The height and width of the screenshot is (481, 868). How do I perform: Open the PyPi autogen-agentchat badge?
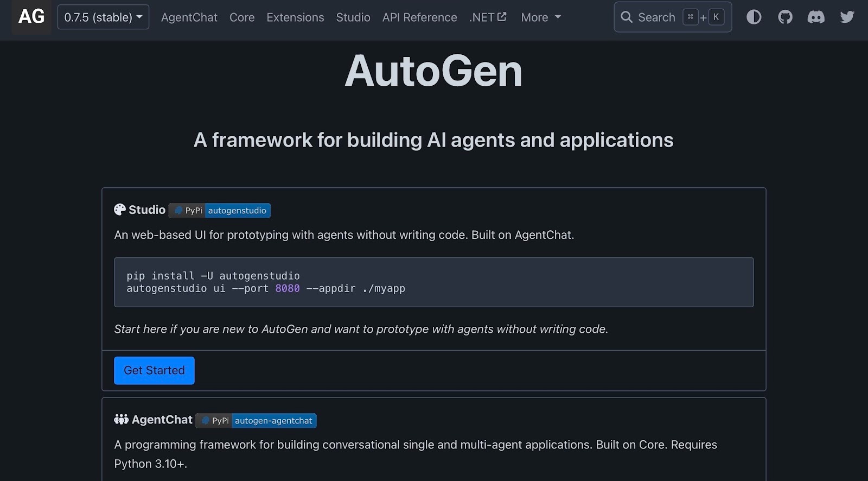point(256,421)
